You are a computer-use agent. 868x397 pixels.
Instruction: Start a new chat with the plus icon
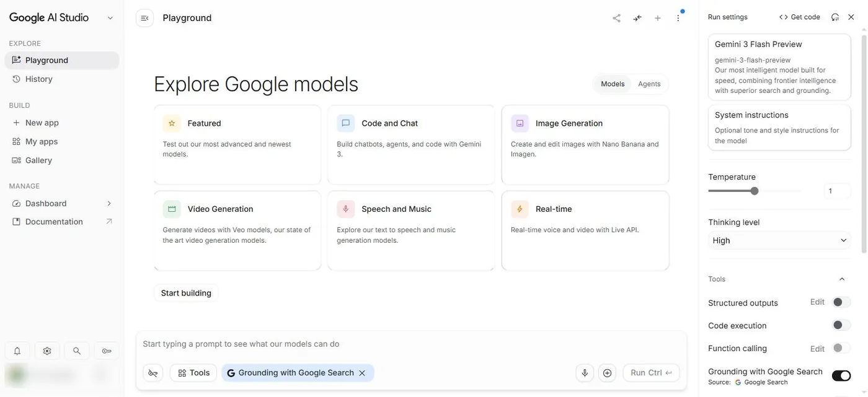tap(658, 18)
